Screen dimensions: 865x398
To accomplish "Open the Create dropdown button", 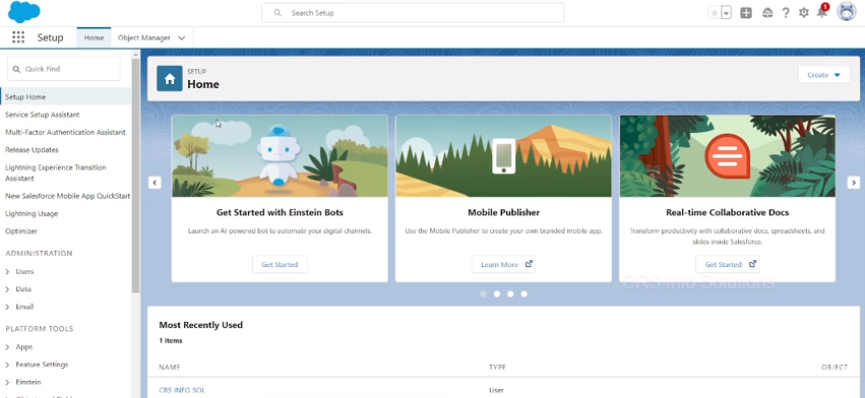I will click(824, 75).
